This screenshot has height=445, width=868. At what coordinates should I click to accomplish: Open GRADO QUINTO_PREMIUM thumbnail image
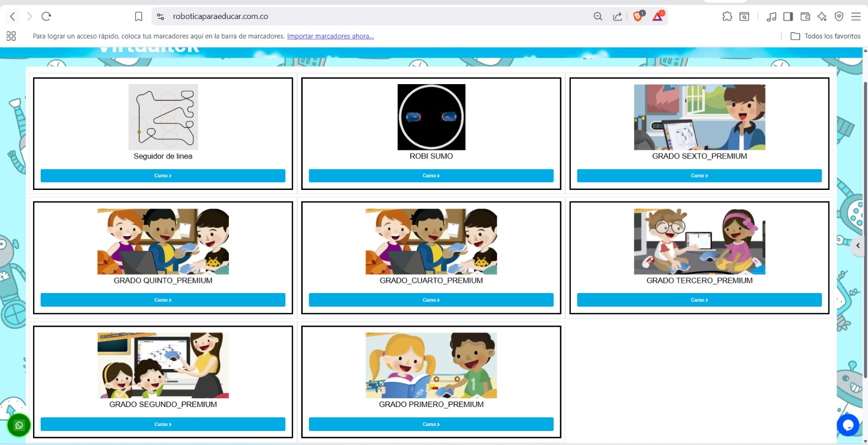pos(163,241)
